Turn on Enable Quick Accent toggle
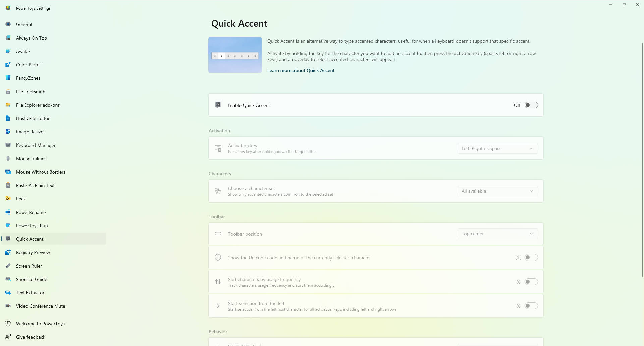 (x=531, y=105)
